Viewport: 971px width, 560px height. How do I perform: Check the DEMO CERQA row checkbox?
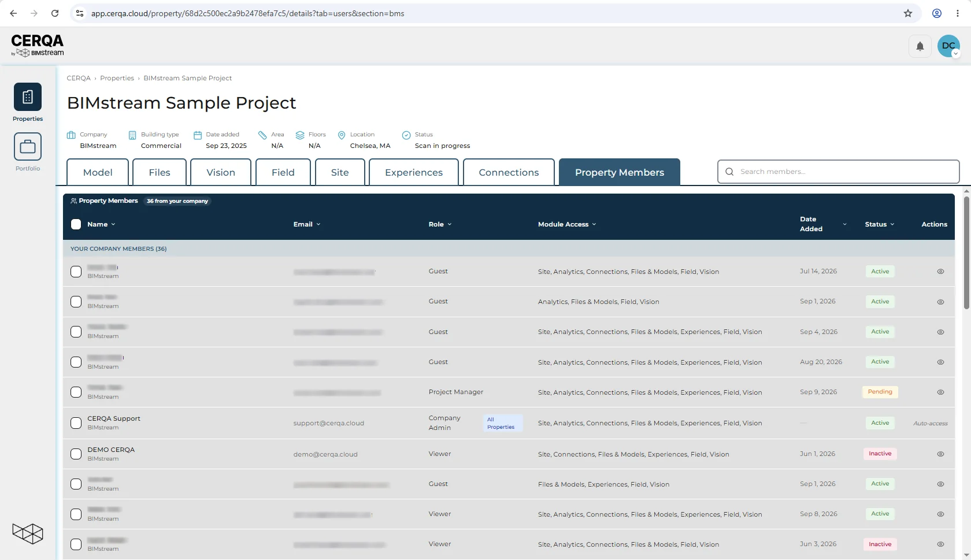(x=76, y=454)
